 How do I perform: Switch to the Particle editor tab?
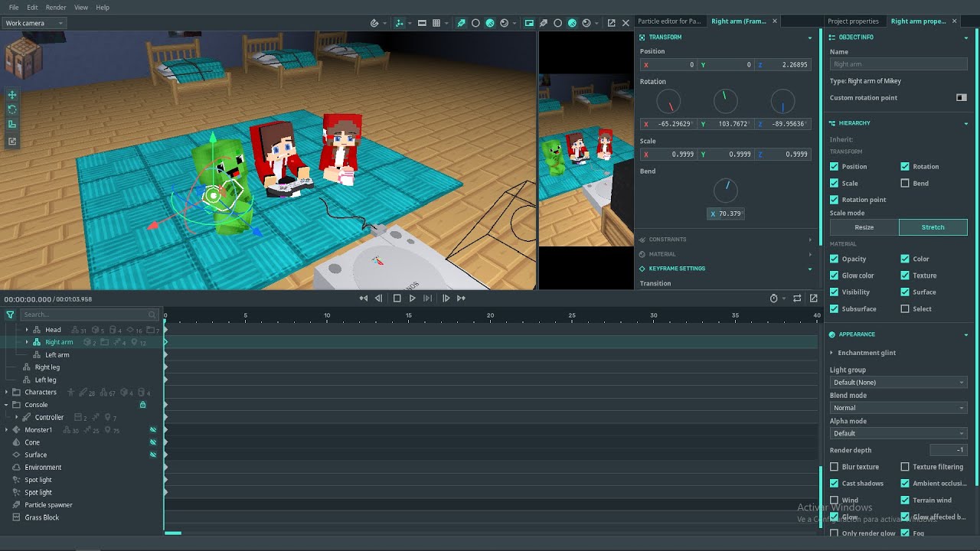click(x=669, y=21)
